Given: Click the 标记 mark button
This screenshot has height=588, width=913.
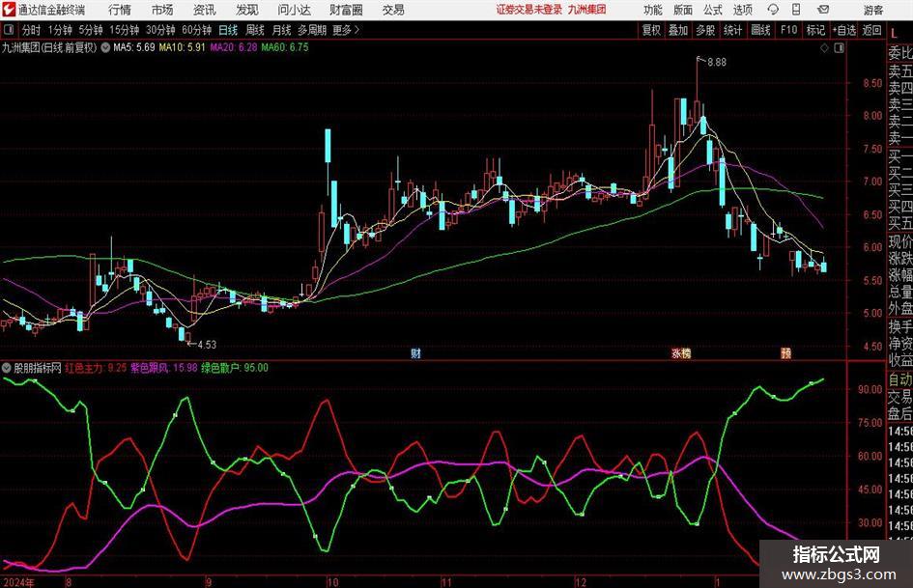Looking at the screenshot, I should (x=815, y=30).
